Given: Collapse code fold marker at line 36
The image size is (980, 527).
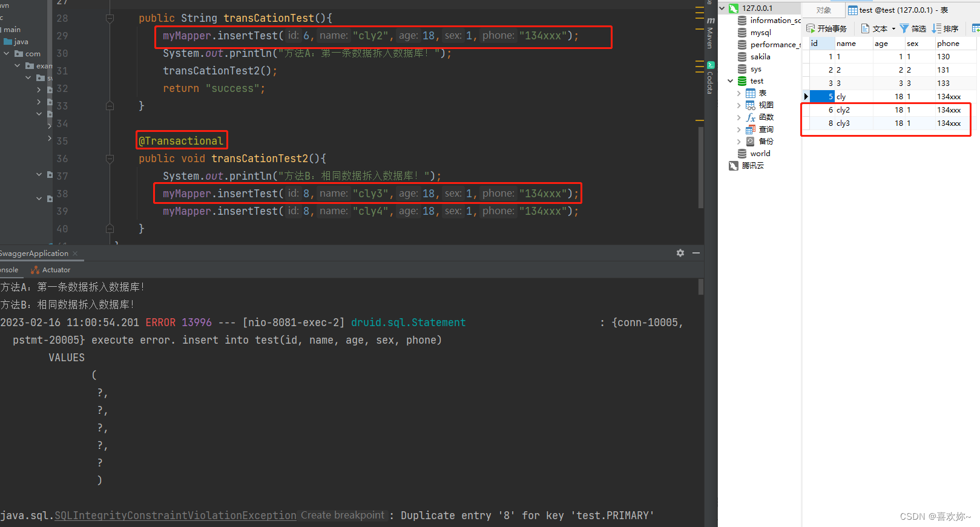Looking at the screenshot, I should [110, 159].
